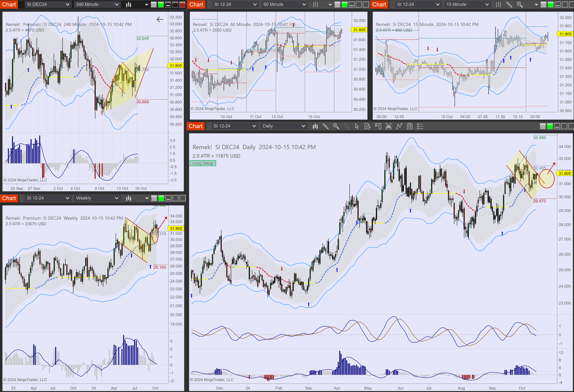Click red color button on 240 Minute toolbar
This screenshot has height=392, width=574.
click(182, 4)
